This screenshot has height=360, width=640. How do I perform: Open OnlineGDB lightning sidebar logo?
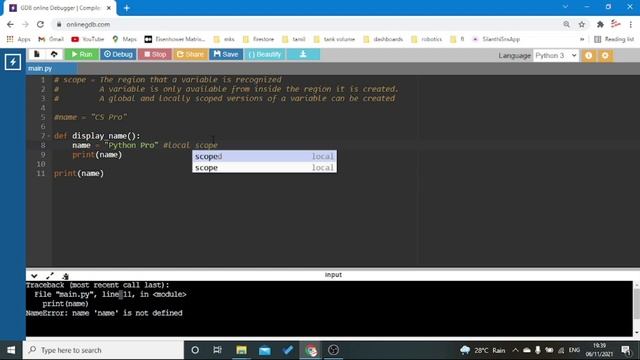click(13, 62)
